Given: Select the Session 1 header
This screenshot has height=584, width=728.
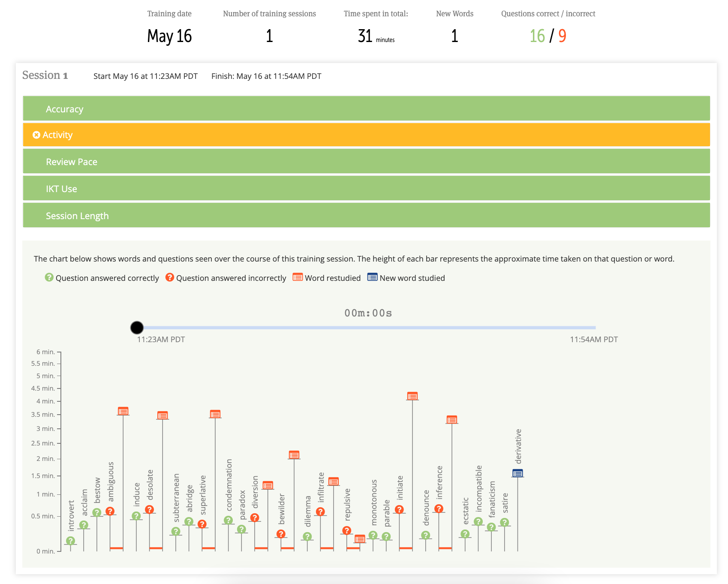Looking at the screenshot, I should [x=45, y=75].
